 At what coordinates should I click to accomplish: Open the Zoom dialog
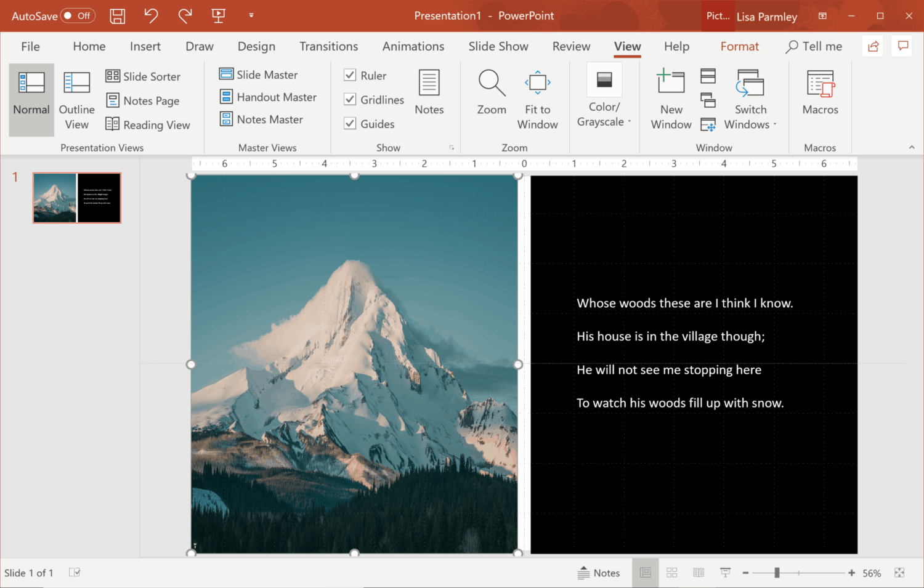point(492,92)
